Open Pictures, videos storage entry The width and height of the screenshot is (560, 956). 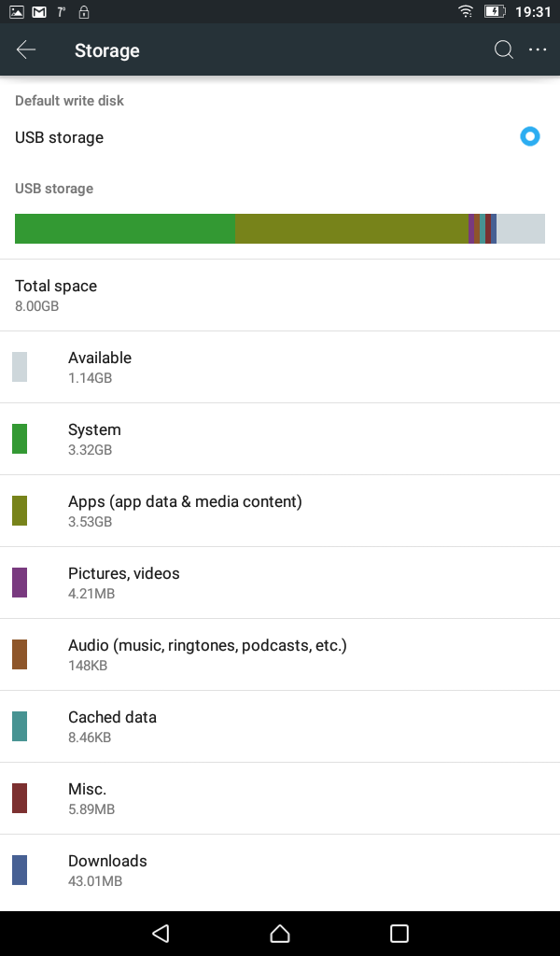tap(280, 583)
